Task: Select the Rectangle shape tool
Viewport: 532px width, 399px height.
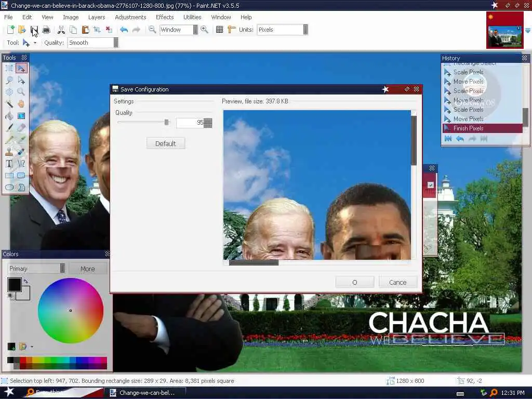Action: 9,176
